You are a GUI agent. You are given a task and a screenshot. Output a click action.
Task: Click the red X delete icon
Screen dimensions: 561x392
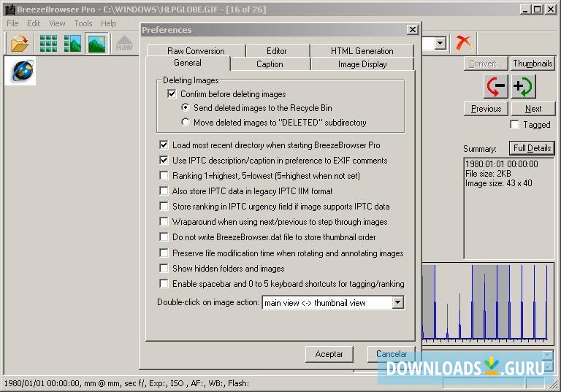(x=464, y=43)
